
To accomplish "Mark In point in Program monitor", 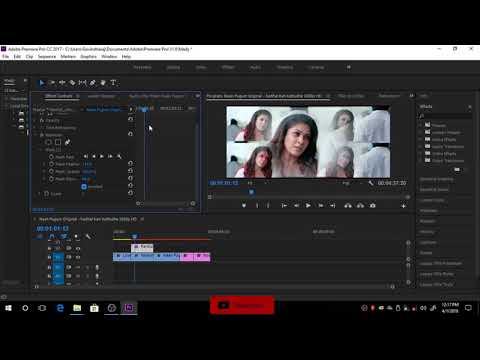I will tap(257, 206).
